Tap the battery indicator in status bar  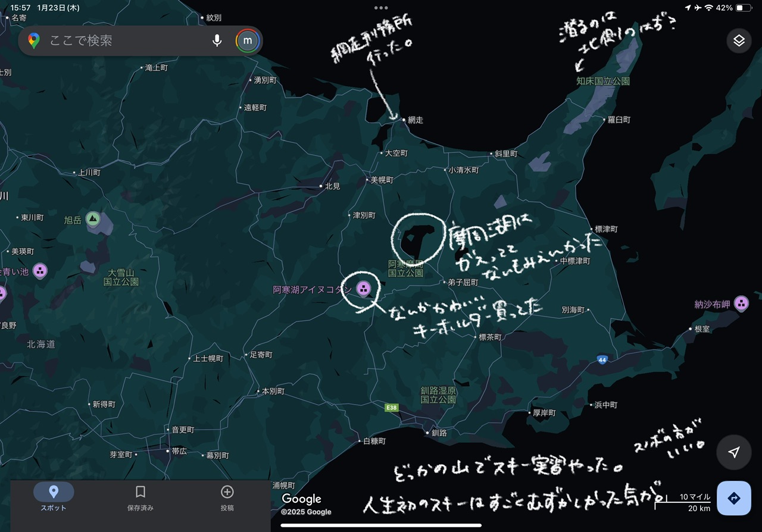tap(744, 8)
